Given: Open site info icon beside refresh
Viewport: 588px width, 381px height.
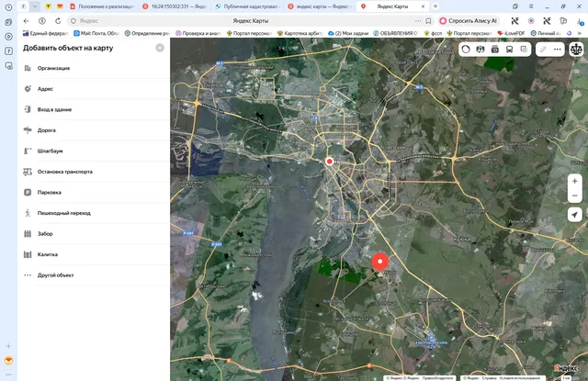Looking at the screenshot, I should coord(42,21).
